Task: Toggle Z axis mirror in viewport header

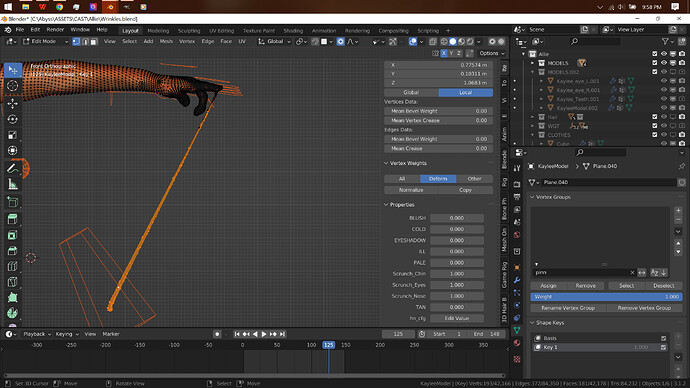Action: pyautogui.click(x=459, y=53)
